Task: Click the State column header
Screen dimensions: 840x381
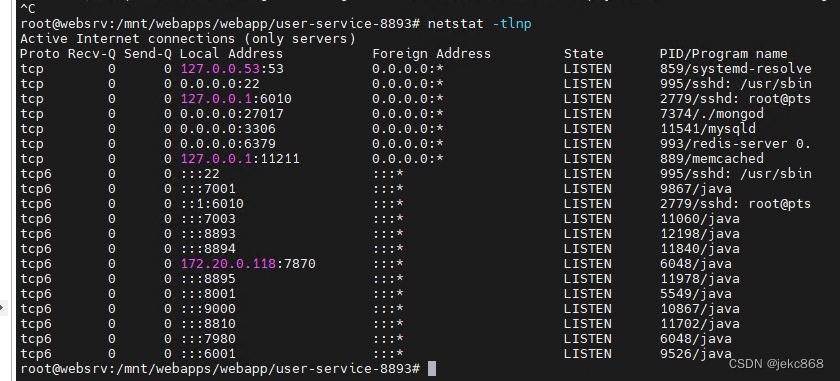Action: point(583,54)
